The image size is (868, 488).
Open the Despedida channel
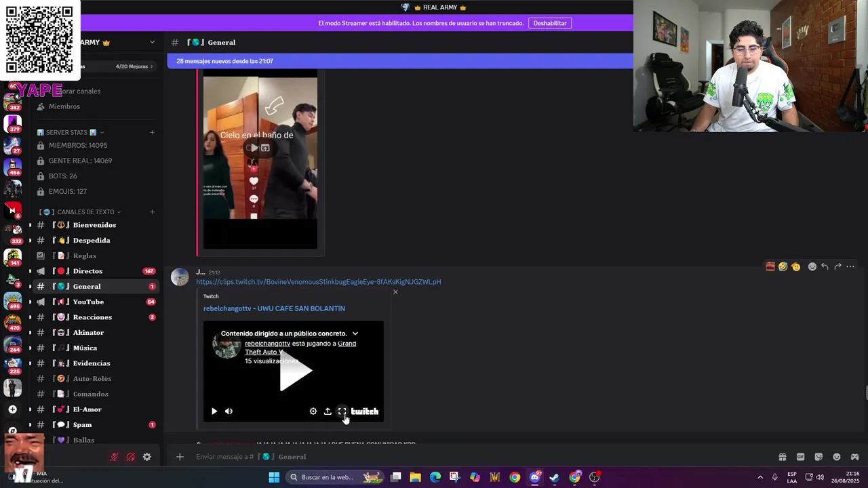tap(95, 241)
